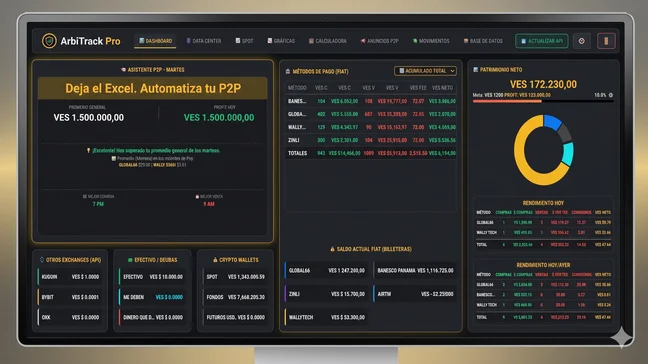Viewport: 648px width, 364px height.
Task: Click the bank icon beside Métodos de Pago
Action: point(288,71)
